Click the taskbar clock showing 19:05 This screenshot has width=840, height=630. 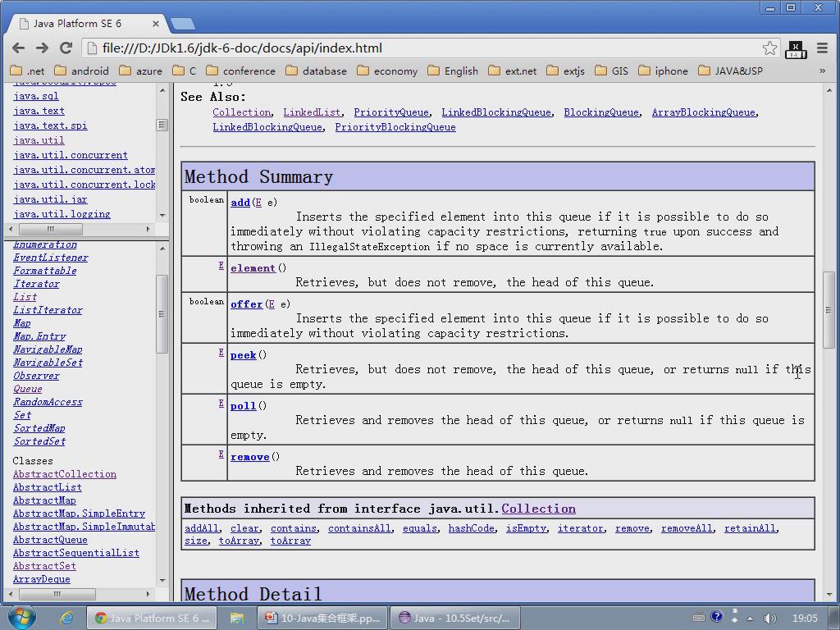click(805, 619)
